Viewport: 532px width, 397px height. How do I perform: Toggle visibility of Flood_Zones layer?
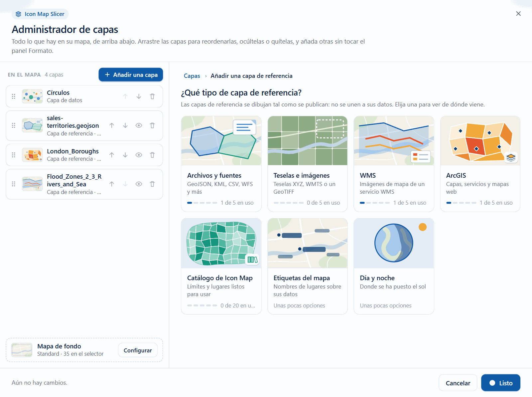point(139,184)
